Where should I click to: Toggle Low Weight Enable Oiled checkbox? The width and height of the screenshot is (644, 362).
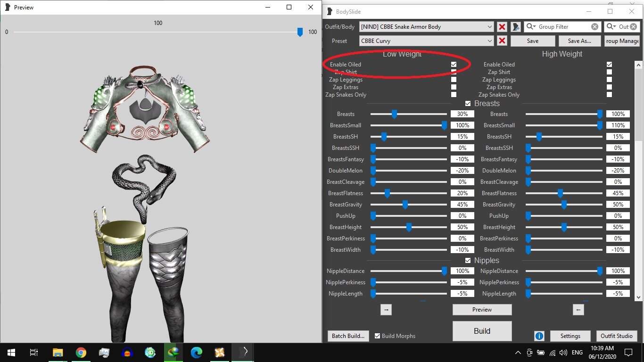pyautogui.click(x=454, y=65)
